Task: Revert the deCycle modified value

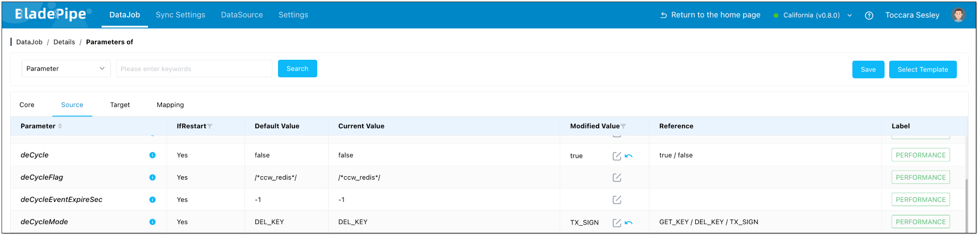Action: point(629,156)
